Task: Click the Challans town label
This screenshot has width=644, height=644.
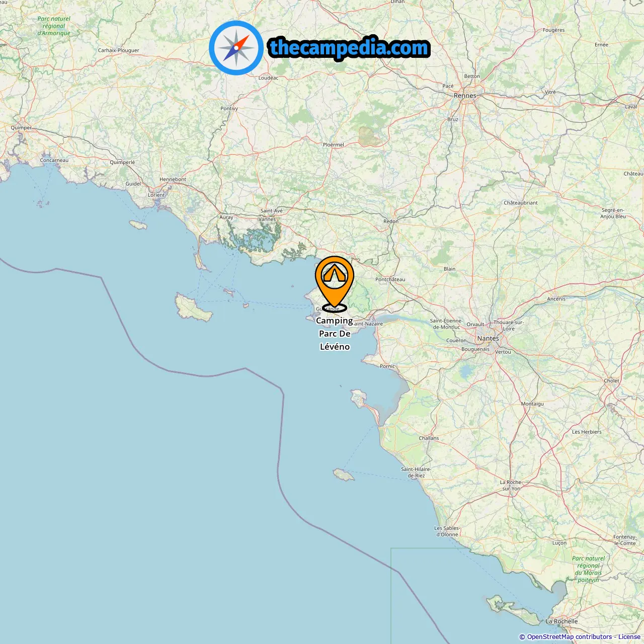Action: [429, 438]
